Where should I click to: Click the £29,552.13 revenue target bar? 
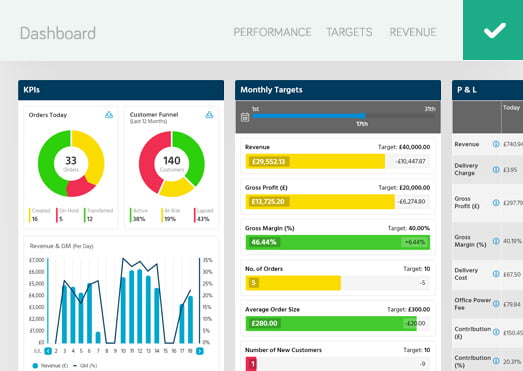click(x=315, y=161)
